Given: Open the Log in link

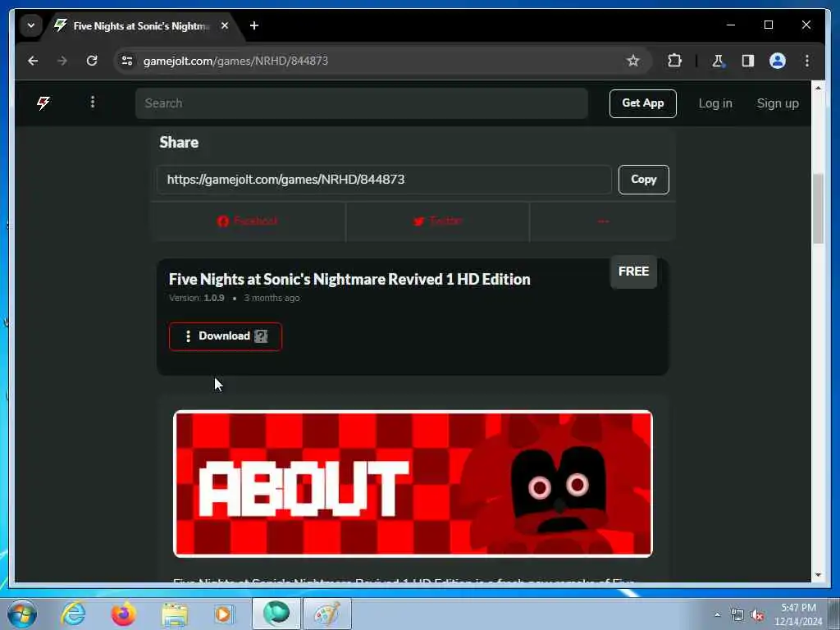Looking at the screenshot, I should pos(715,103).
